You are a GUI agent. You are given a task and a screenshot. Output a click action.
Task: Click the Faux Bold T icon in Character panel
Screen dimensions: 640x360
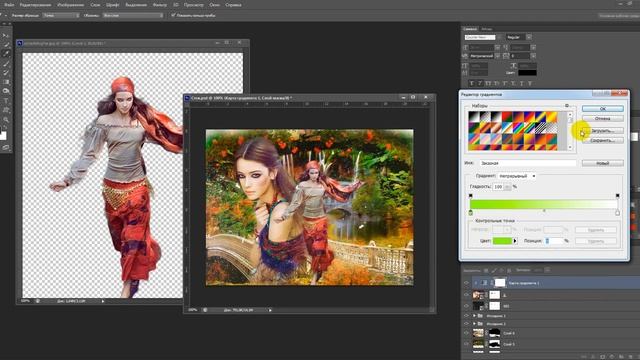(472, 83)
